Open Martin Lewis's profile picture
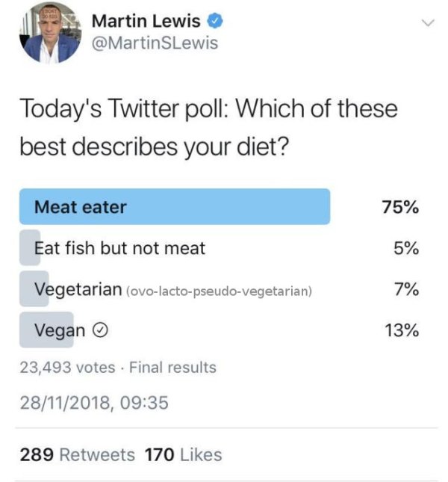 50,33
